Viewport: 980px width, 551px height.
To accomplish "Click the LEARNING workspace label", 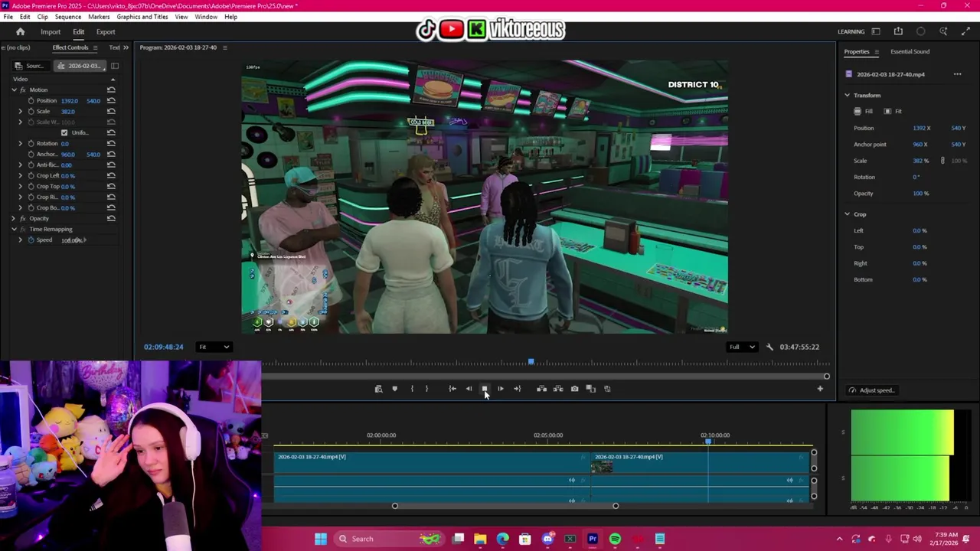I will (851, 31).
